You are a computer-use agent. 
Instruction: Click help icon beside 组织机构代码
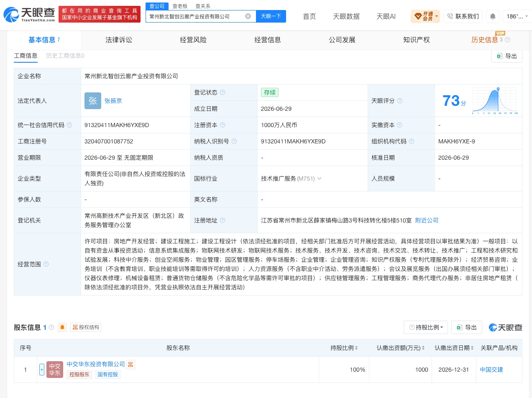coord(412,141)
